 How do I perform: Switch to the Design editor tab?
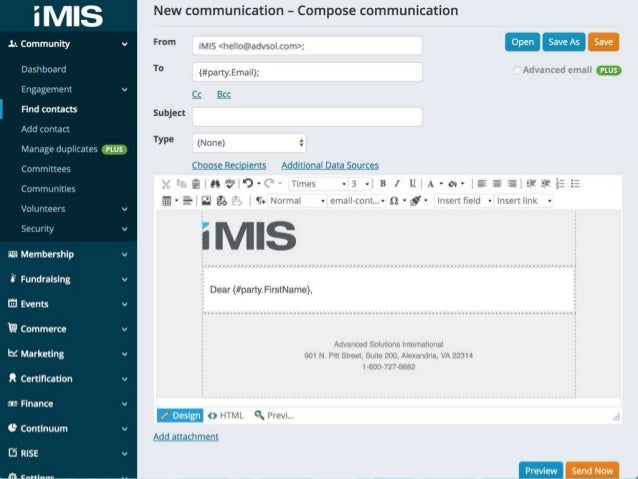[180, 416]
